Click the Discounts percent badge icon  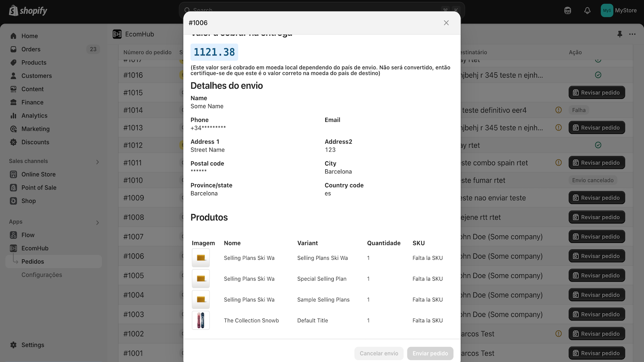coord(13,142)
